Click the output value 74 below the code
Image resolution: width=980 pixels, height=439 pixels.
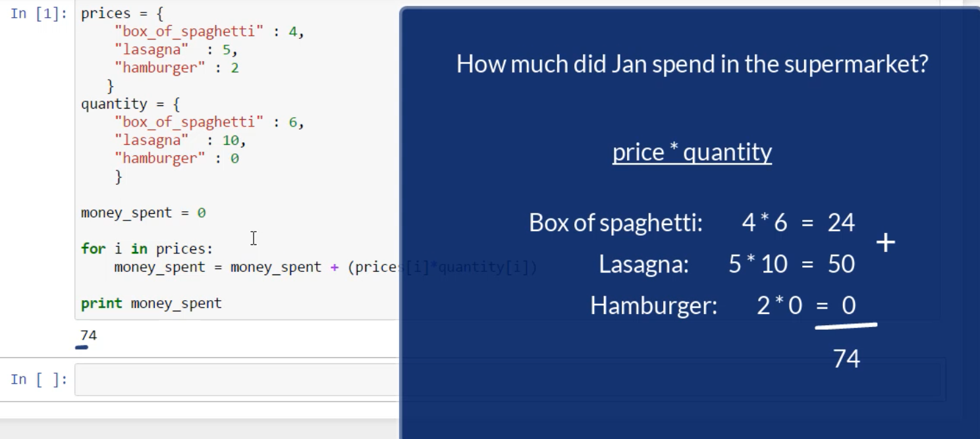coord(89,336)
